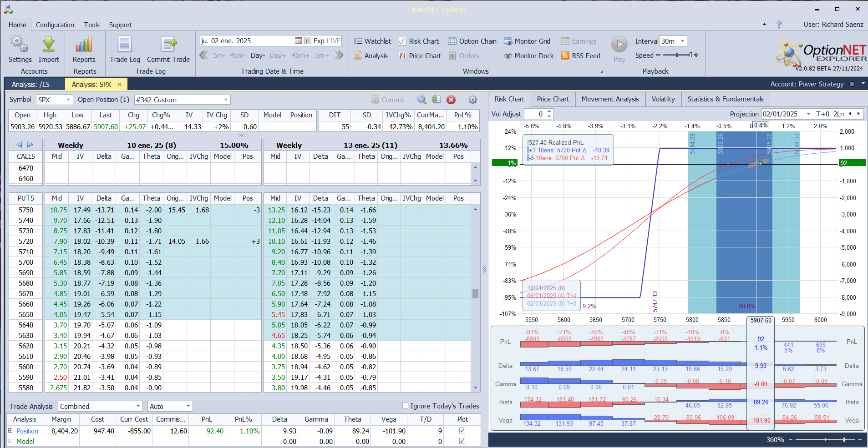Switch to the Analysis: /ES tab

pyautogui.click(x=30, y=84)
